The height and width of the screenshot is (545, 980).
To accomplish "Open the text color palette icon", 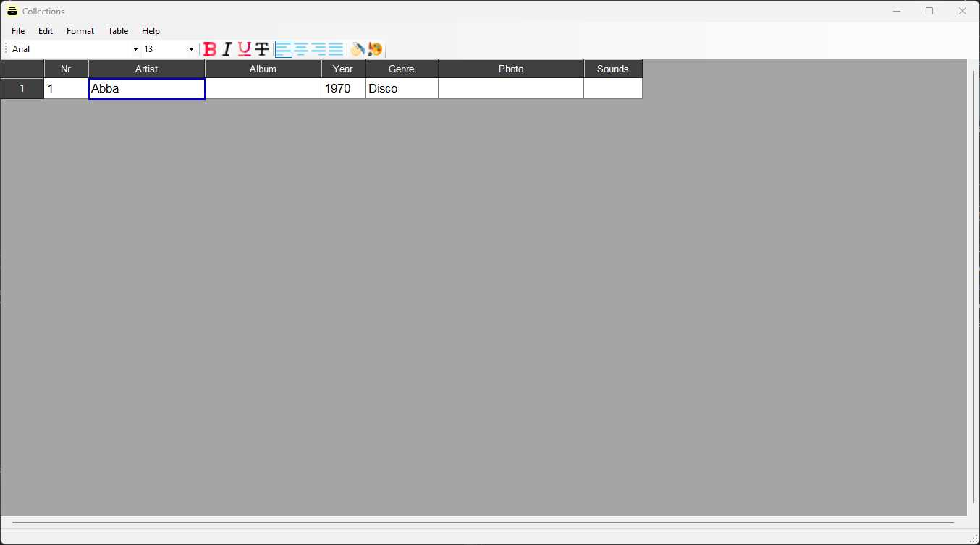I will click(x=375, y=49).
